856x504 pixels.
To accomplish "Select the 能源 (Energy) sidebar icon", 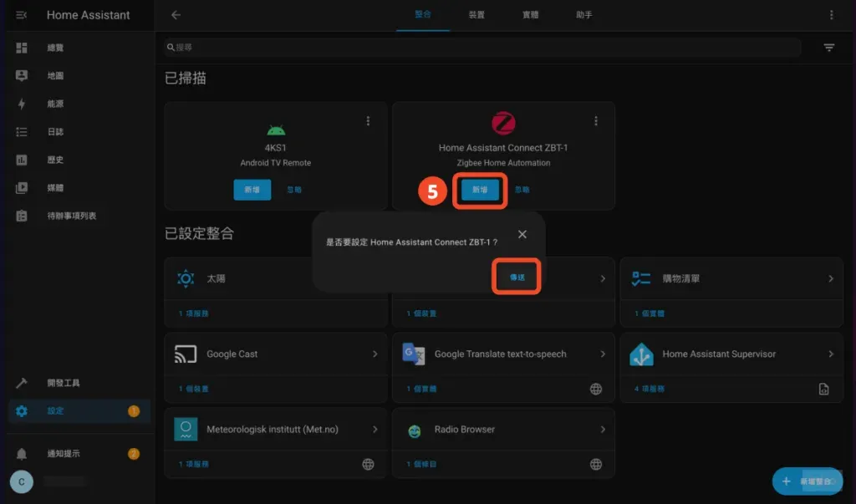I will 20,104.
